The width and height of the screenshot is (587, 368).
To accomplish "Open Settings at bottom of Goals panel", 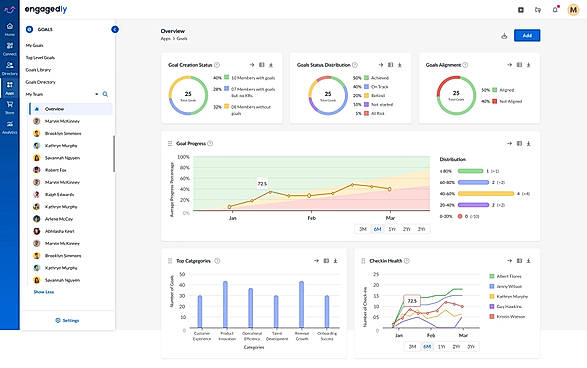I will tap(67, 320).
